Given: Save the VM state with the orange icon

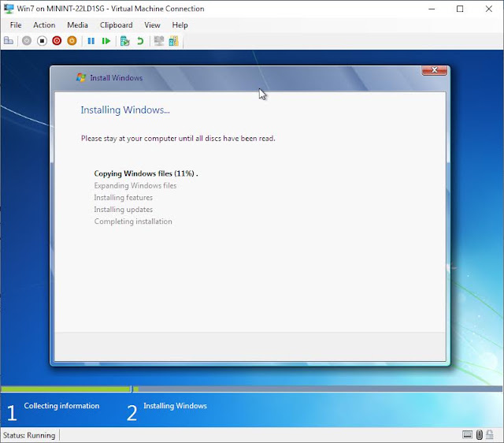Looking at the screenshot, I should (x=72, y=41).
